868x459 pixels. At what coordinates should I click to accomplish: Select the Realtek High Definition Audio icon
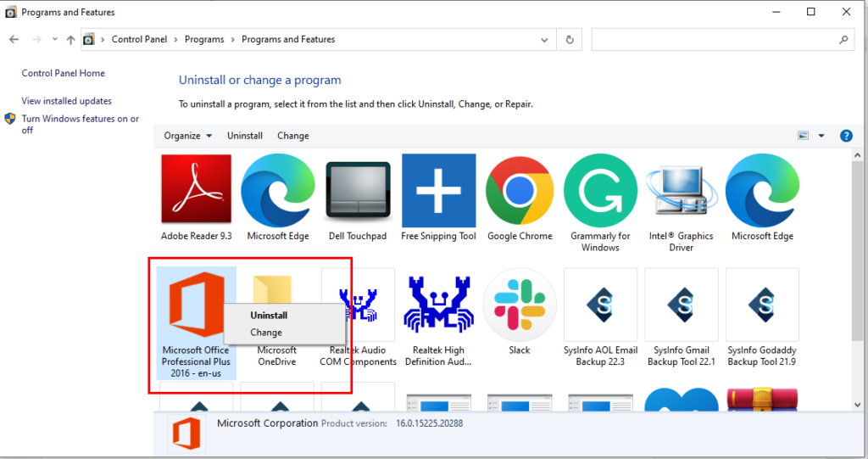[438, 305]
